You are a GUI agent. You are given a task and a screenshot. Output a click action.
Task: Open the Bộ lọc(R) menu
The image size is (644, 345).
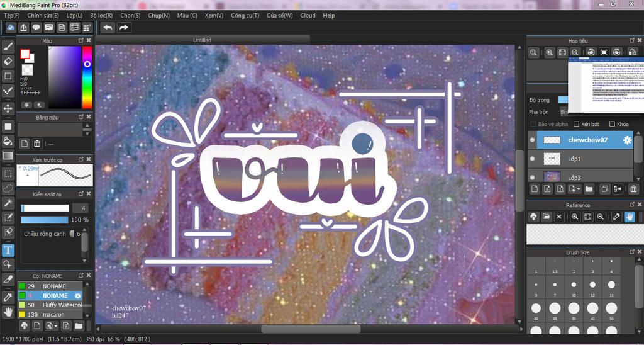pos(101,16)
